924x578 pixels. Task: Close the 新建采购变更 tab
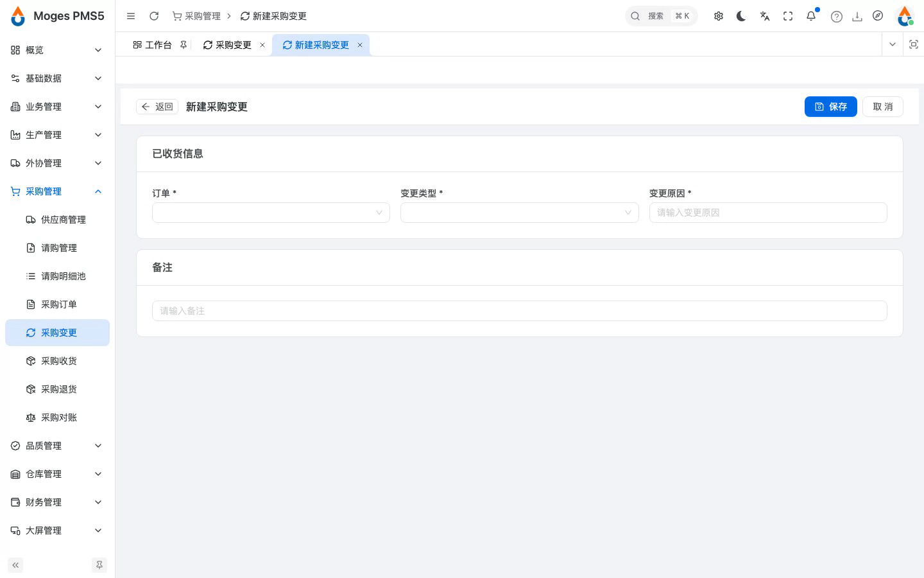[x=360, y=45]
